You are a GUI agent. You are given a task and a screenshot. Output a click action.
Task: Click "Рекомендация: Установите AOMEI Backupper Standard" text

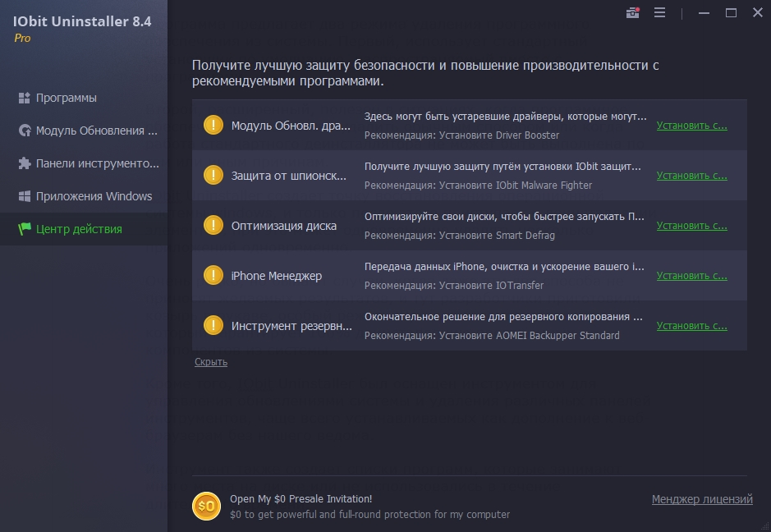click(492, 336)
